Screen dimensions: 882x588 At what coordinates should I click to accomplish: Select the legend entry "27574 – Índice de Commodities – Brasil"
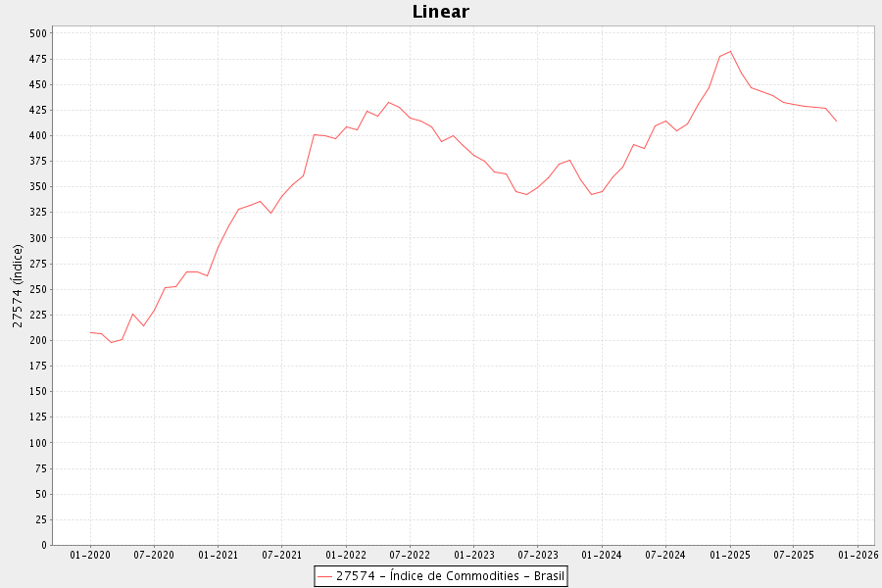[440, 576]
